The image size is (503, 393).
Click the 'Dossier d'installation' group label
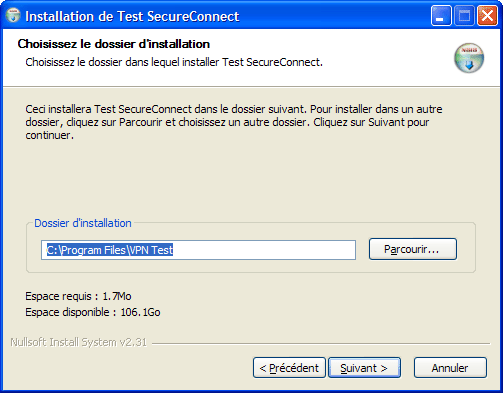[x=83, y=223]
